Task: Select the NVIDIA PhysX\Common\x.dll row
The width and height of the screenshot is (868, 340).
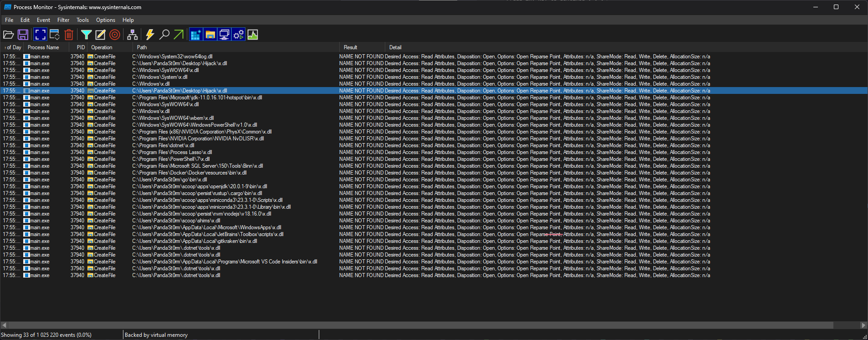Action: click(x=434, y=132)
